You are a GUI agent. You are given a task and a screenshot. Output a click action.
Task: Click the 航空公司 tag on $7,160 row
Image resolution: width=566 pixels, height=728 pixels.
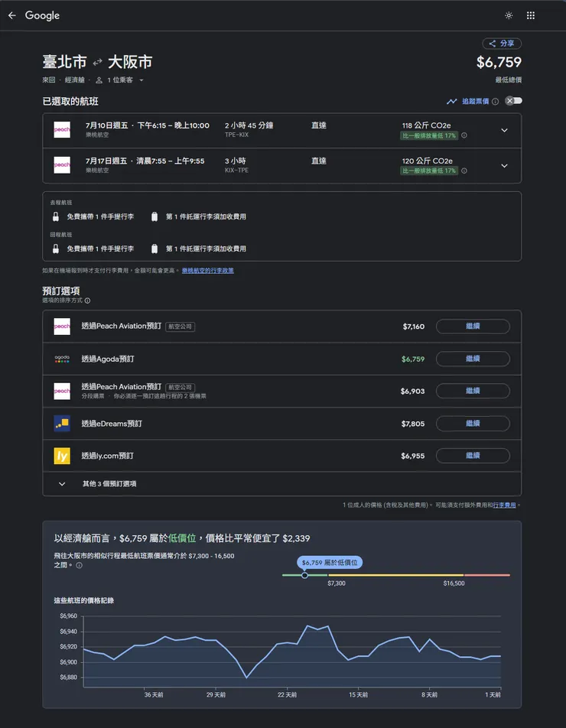[181, 327]
